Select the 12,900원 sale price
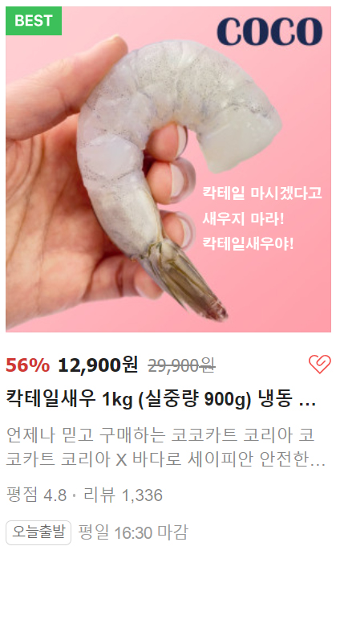340x644 pixels. (x=98, y=365)
